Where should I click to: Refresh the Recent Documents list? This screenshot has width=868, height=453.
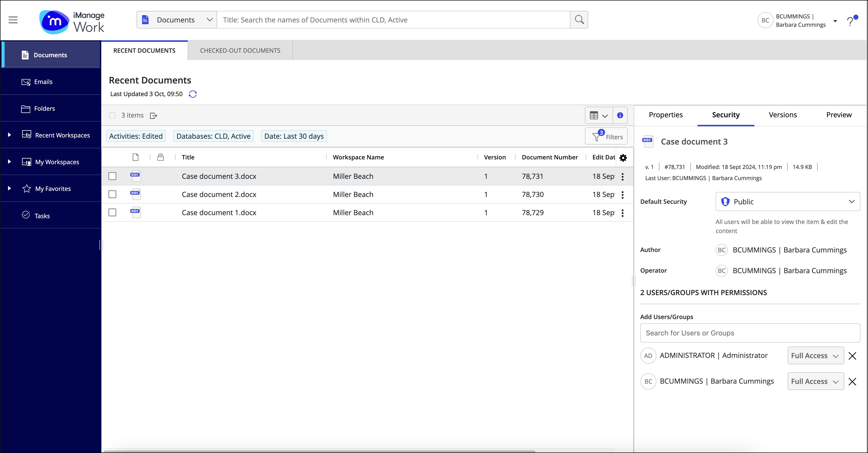pos(193,94)
